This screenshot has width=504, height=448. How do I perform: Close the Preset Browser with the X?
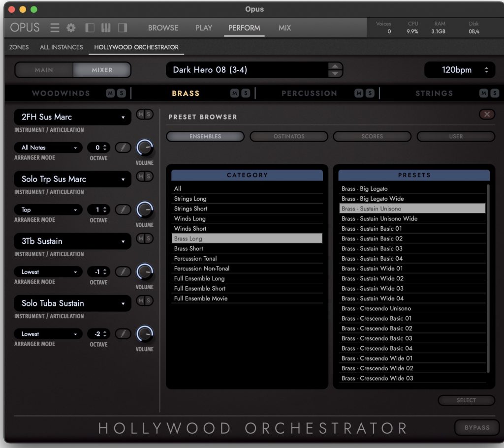pos(487,114)
